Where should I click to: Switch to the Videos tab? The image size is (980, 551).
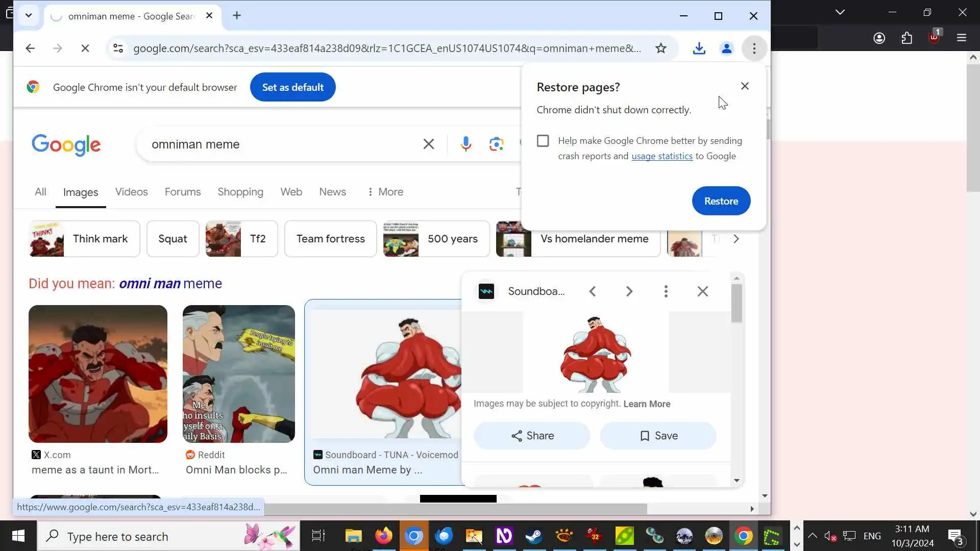pyautogui.click(x=131, y=192)
